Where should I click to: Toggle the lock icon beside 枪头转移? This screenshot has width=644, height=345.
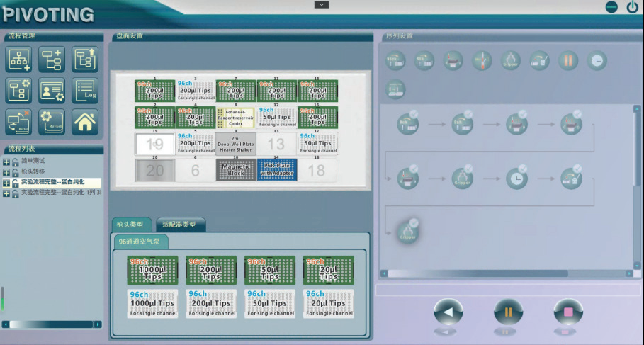click(x=15, y=171)
